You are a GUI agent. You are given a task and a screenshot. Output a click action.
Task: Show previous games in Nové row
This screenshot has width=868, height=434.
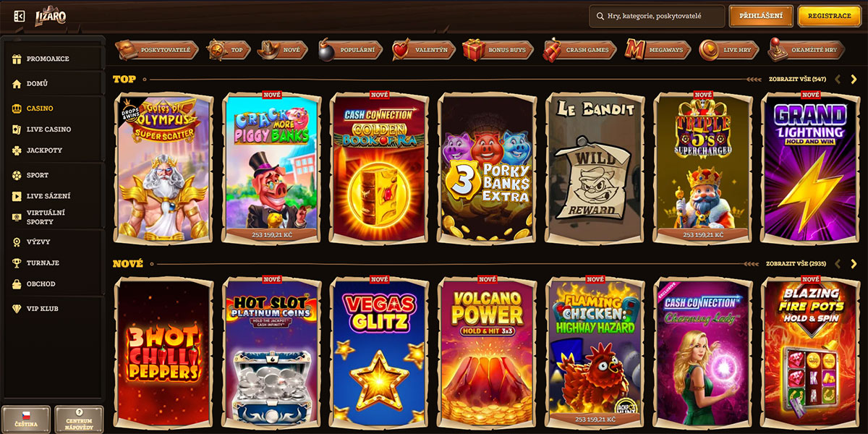click(x=838, y=264)
